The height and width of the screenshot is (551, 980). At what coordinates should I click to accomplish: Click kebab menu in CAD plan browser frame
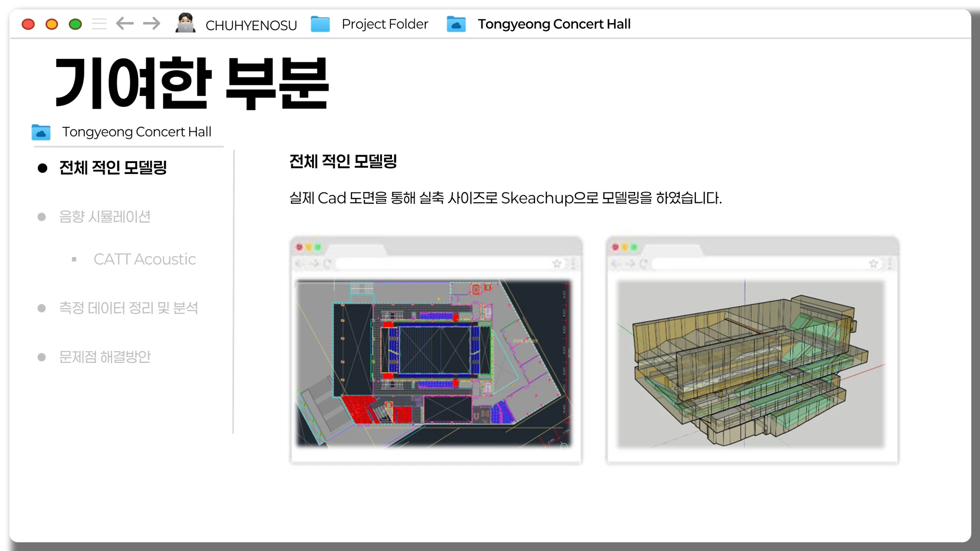click(573, 264)
